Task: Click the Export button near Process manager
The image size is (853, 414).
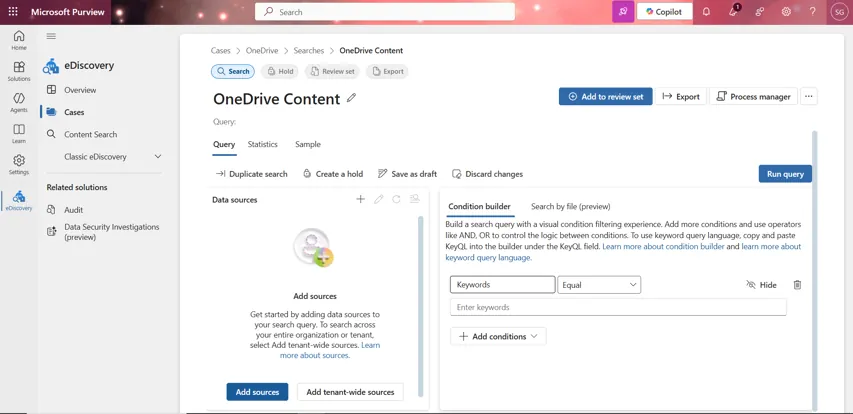Action: coord(681,96)
